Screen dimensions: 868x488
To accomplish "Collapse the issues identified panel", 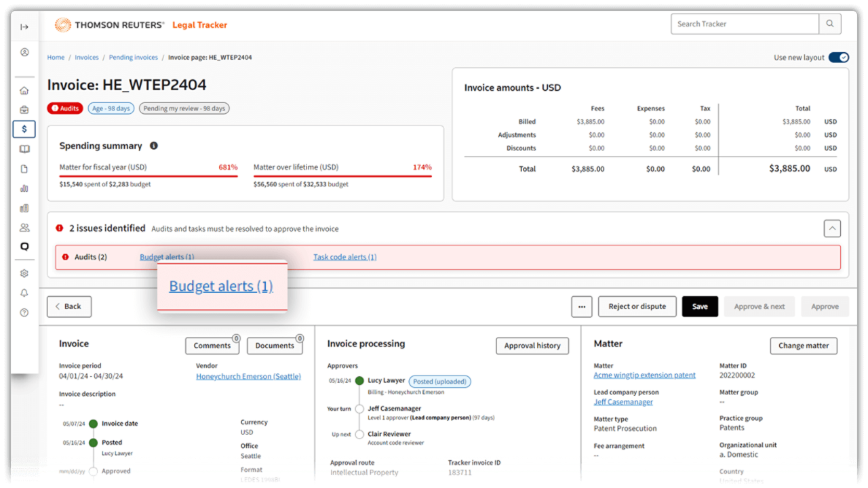I will click(x=832, y=229).
